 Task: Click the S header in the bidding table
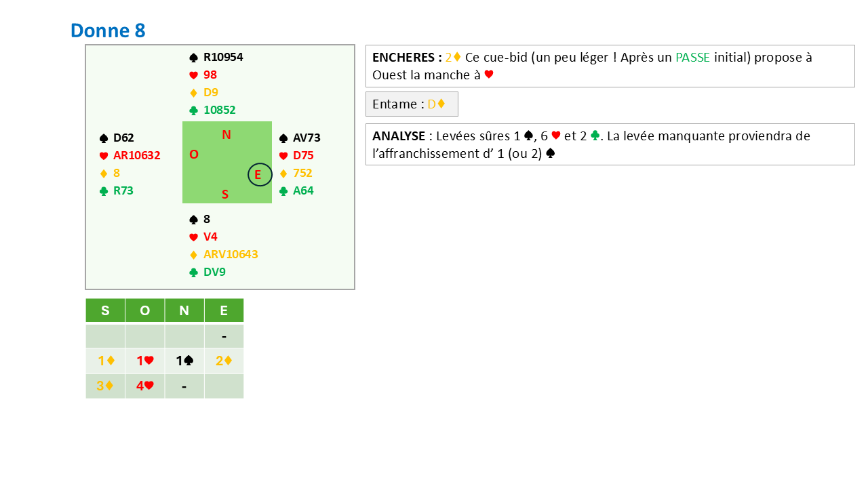click(x=105, y=310)
